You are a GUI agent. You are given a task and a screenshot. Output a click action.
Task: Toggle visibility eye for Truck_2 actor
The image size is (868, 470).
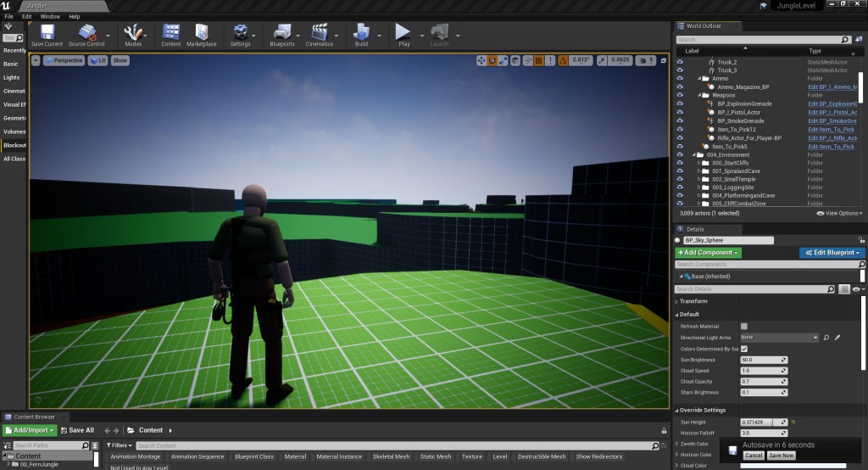(x=679, y=62)
